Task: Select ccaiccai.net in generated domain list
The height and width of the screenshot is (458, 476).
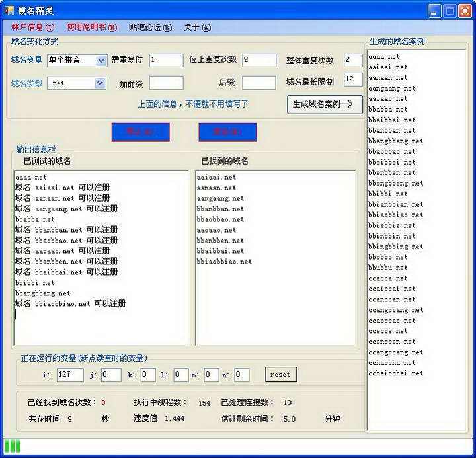Action: [391, 289]
